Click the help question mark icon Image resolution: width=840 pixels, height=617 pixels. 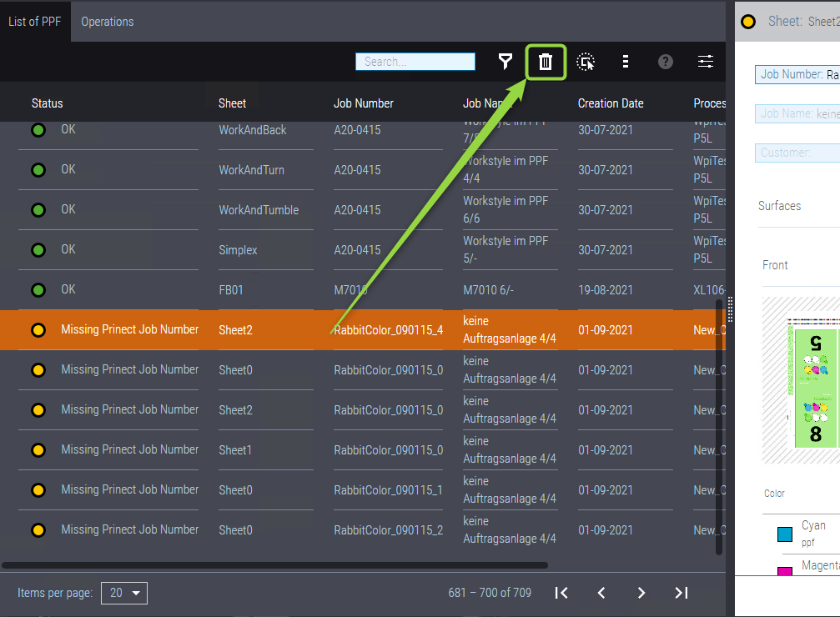665,62
